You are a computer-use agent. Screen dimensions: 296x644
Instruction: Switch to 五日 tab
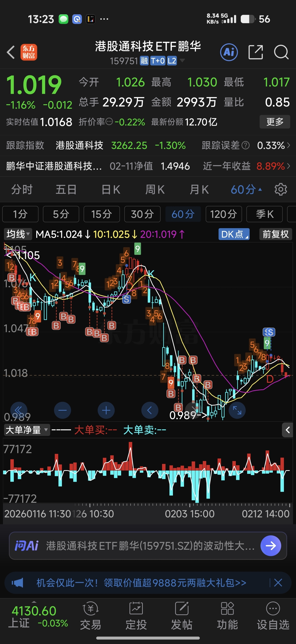tap(66, 189)
